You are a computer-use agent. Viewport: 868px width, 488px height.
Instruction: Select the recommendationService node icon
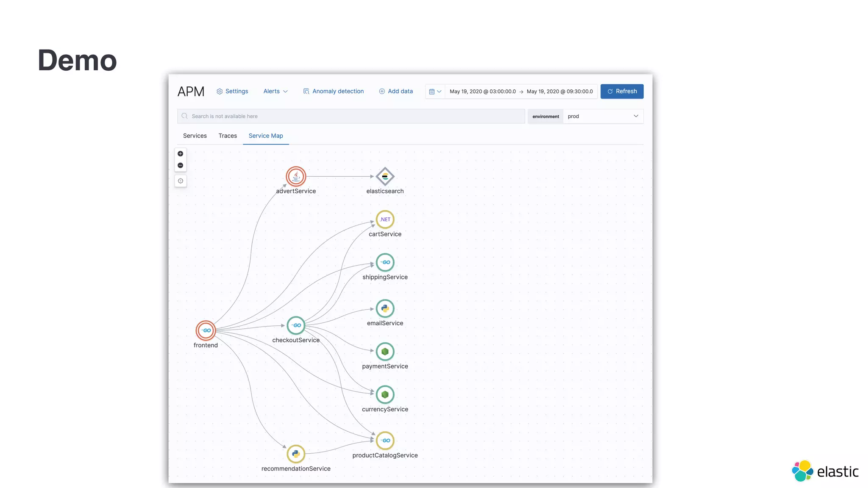296,454
